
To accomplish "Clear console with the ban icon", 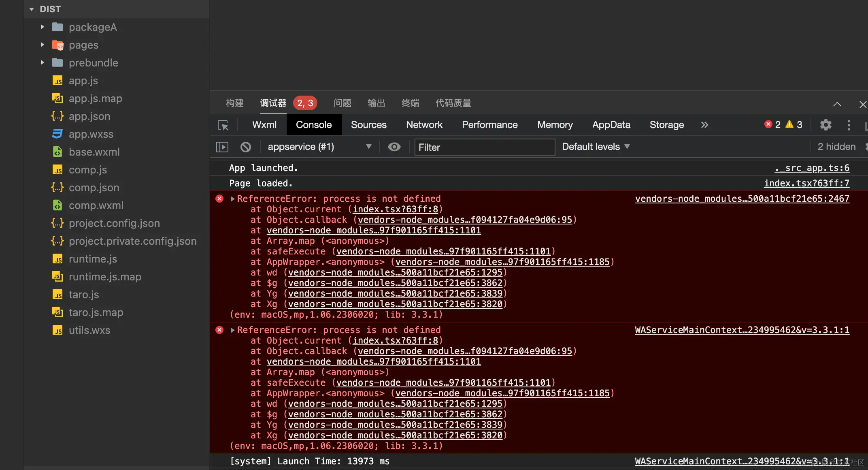I will click(245, 147).
